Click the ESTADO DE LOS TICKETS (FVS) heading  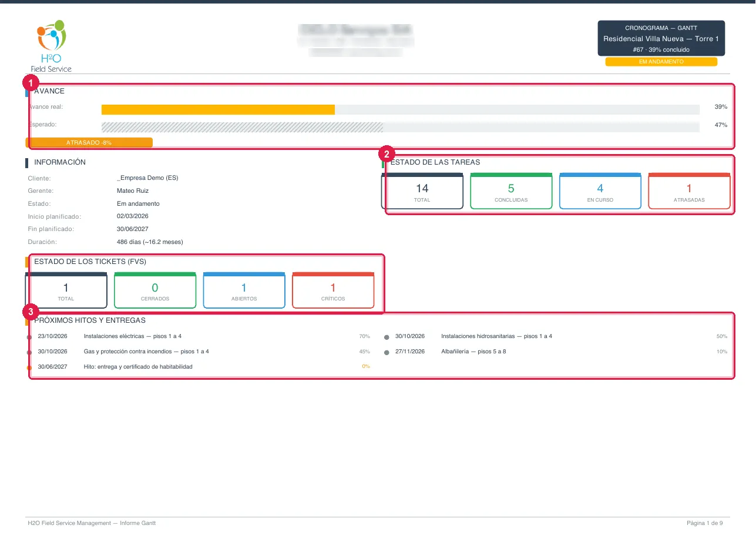[90, 262]
